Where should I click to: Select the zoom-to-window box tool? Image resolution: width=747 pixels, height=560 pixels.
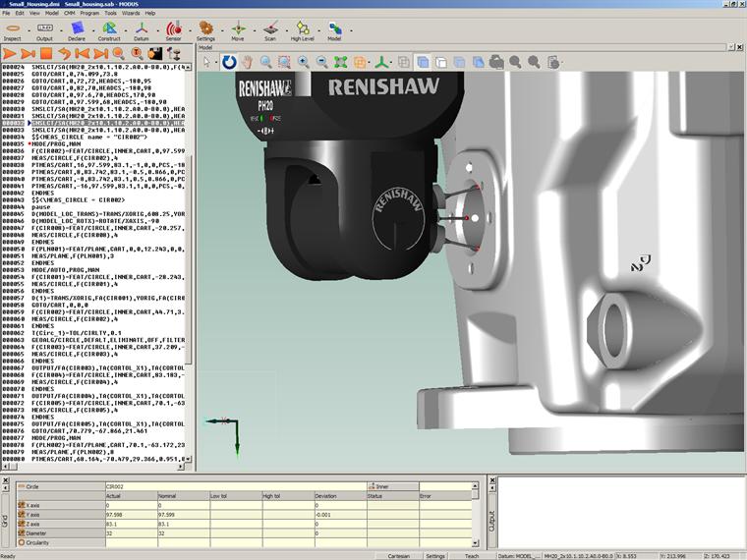tap(284, 62)
